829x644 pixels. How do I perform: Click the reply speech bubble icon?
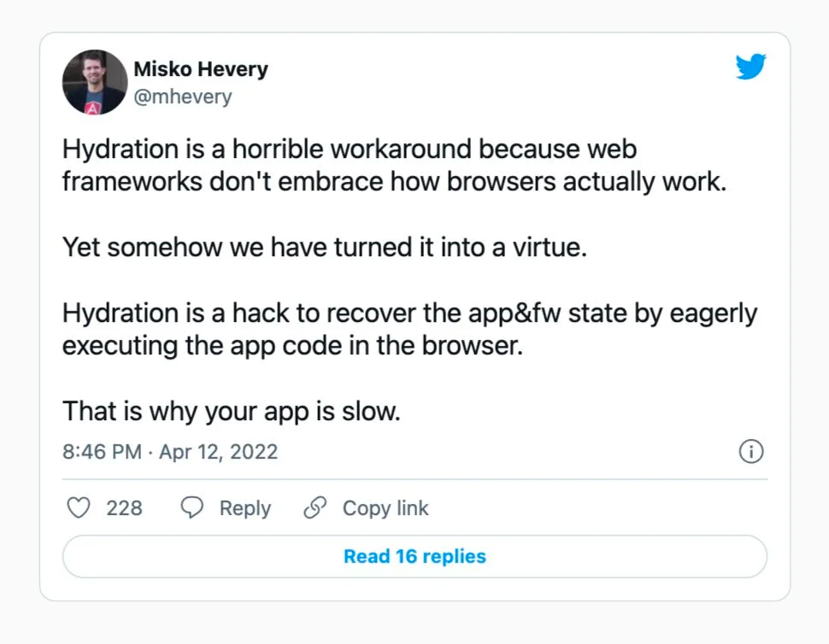[x=193, y=508]
